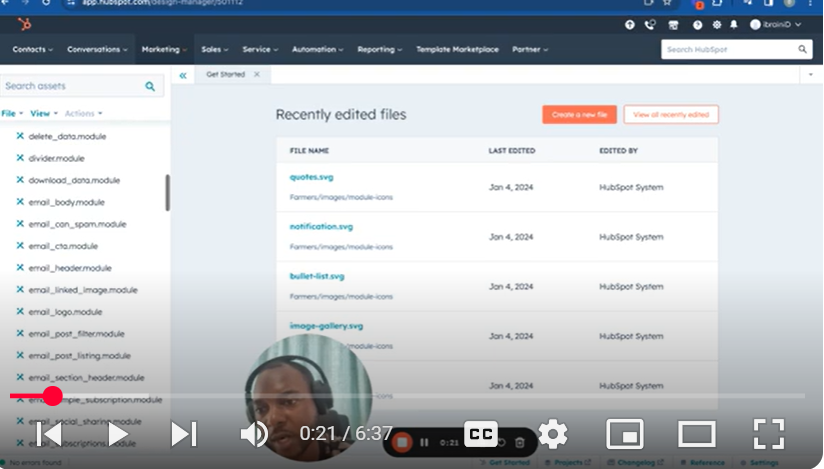
Task: Open the upgrade arrow icon
Action: point(630,25)
